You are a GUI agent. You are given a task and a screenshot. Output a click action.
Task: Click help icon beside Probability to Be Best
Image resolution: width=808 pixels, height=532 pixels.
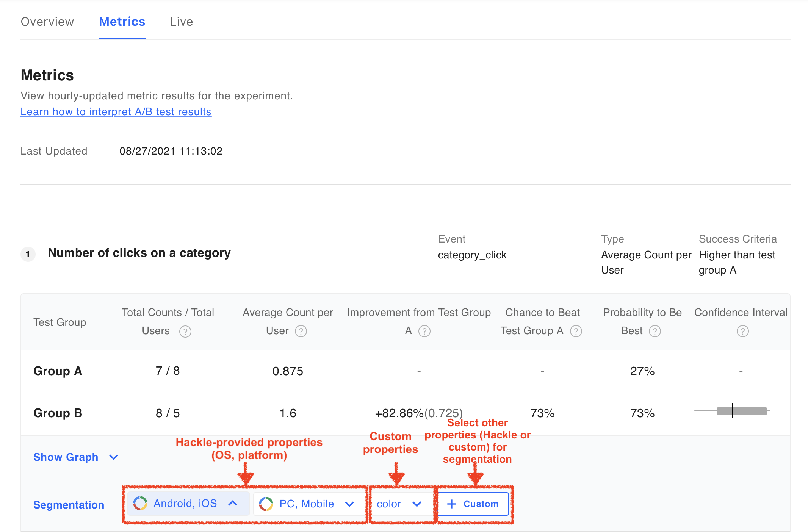[x=655, y=332]
